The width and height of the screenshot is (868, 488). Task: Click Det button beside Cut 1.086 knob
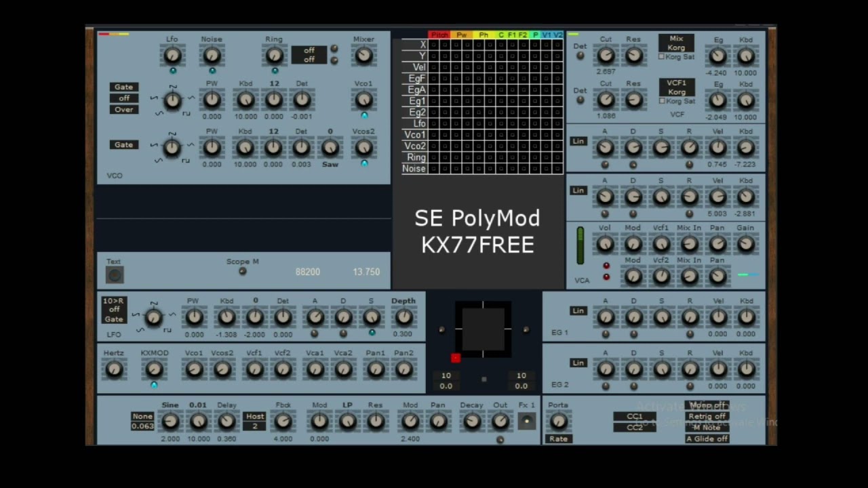point(580,100)
